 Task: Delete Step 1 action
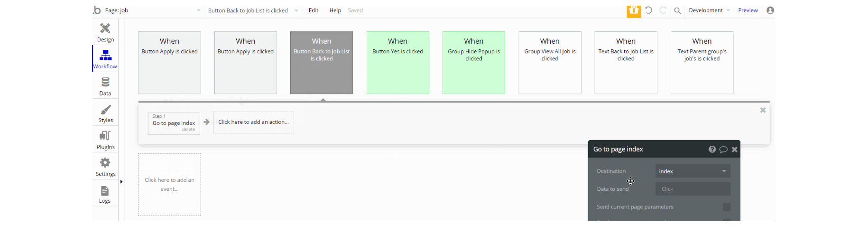click(189, 130)
